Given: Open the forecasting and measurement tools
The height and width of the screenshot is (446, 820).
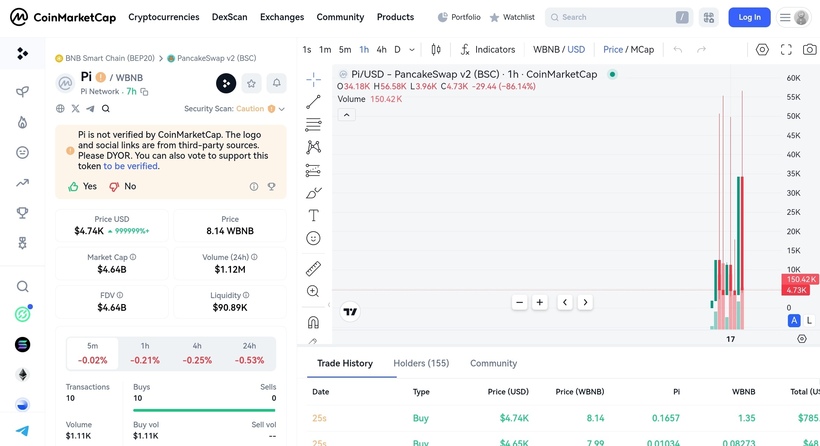Looking at the screenshot, I should click(x=313, y=170).
